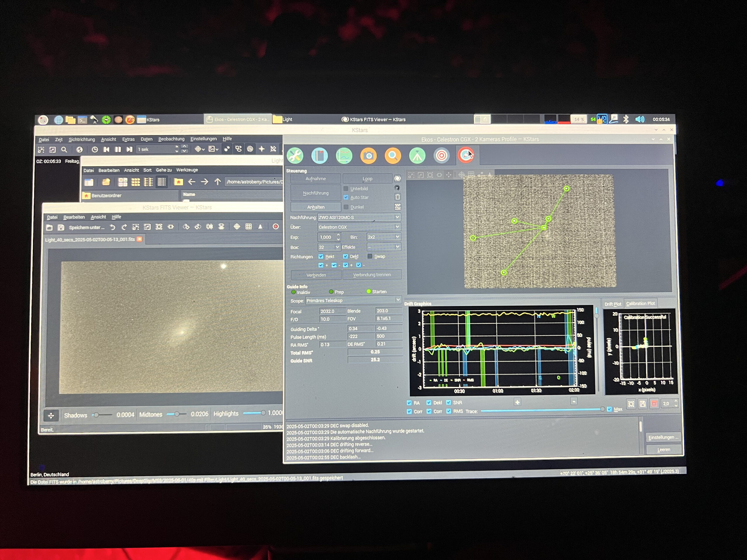Toggle Dunkel checkbox
The image size is (747, 560).
346,207
